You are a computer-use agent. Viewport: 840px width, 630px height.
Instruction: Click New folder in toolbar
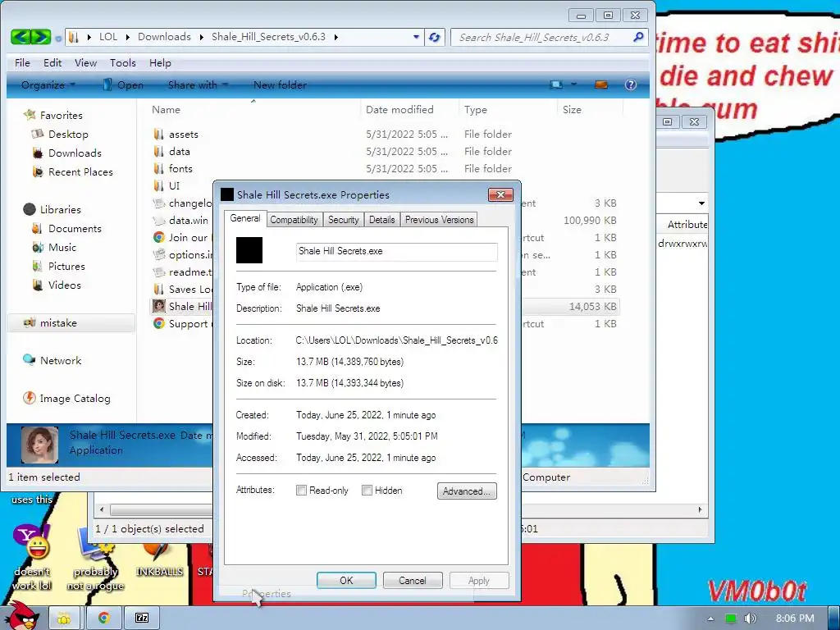[281, 84]
